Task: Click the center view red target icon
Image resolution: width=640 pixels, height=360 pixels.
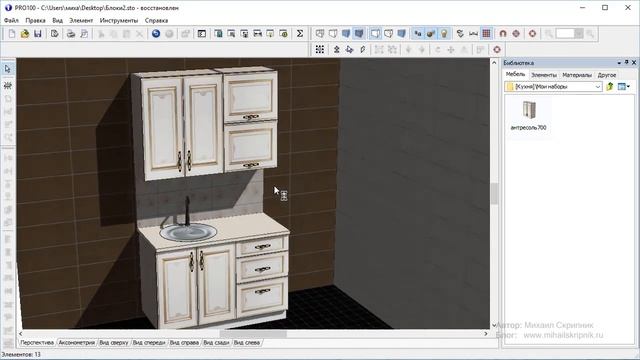Action: click(x=516, y=34)
